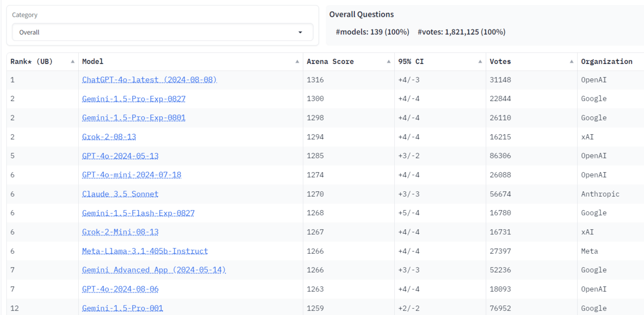Image resolution: width=644 pixels, height=315 pixels.
Task: Select Votes cell 52236
Action: pyautogui.click(x=531, y=270)
